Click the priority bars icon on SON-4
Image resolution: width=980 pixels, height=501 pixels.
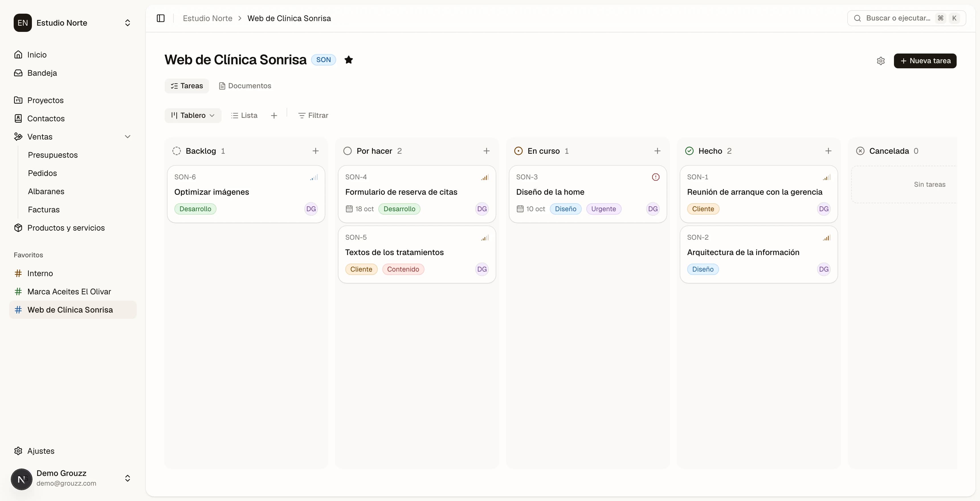click(485, 177)
